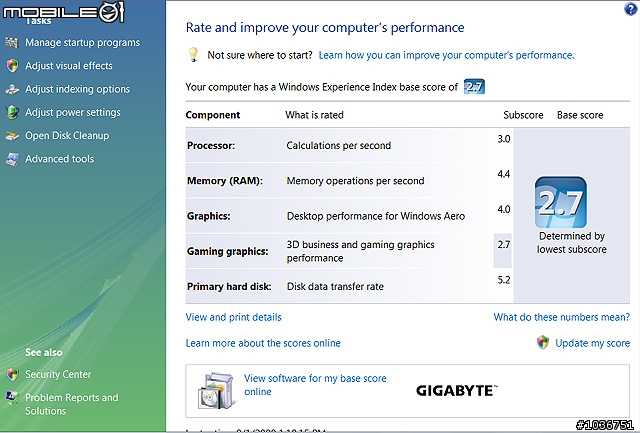Click the What is rated column header
The width and height of the screenshot is (640, 433).
pyautogui.click(x=314, y=115)
